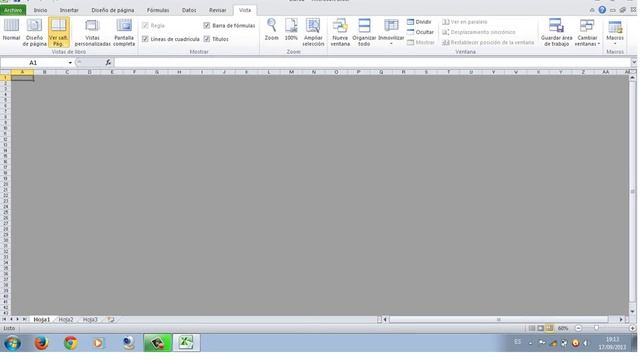Screen dimensions: 640x360
Task: Open Excel taskbar button
Action: pos(187,342)
